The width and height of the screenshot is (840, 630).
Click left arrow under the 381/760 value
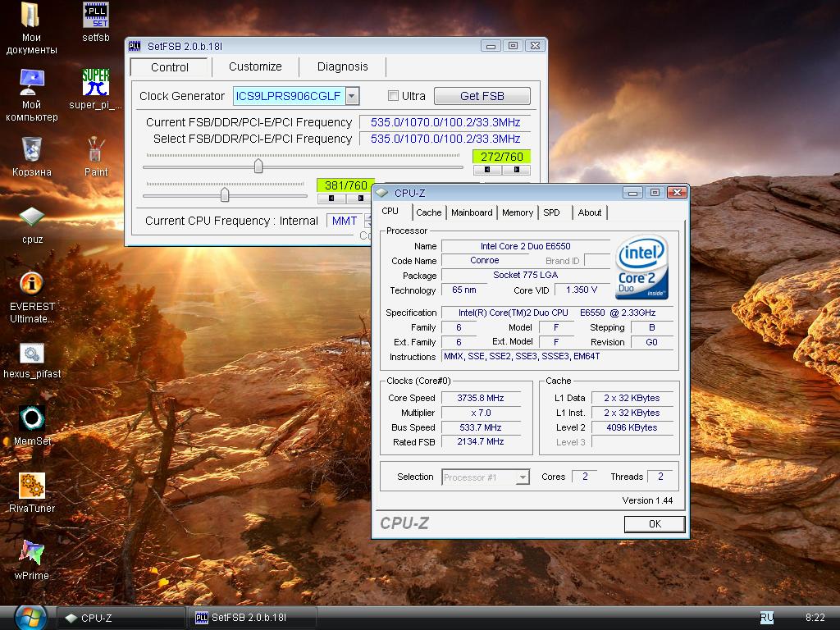point(331,199)
